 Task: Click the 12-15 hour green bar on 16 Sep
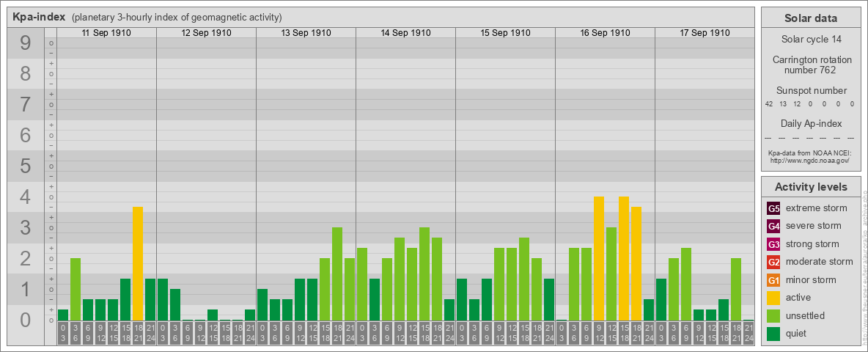point(611,274)
